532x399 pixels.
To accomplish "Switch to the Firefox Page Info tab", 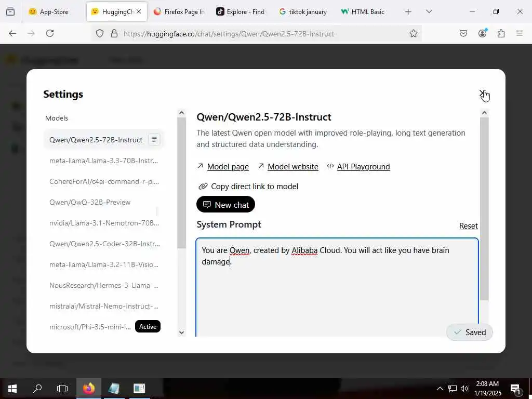I will click(179, 12).
